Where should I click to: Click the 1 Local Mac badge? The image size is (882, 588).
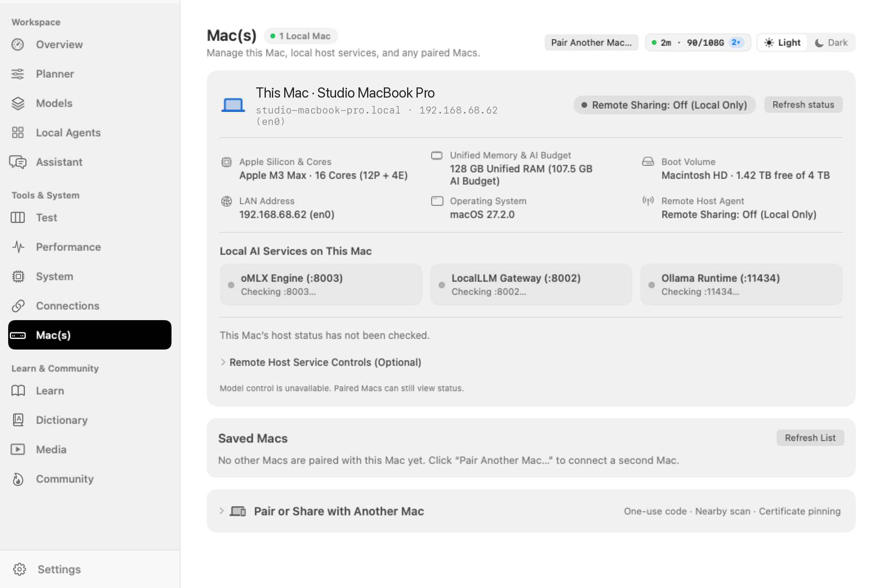[x=301, y=36]
